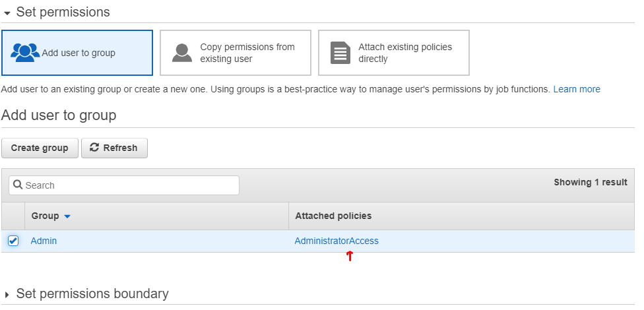
Task: Click the Copy permissions user silhouette icon
Action: coord(182,53)
